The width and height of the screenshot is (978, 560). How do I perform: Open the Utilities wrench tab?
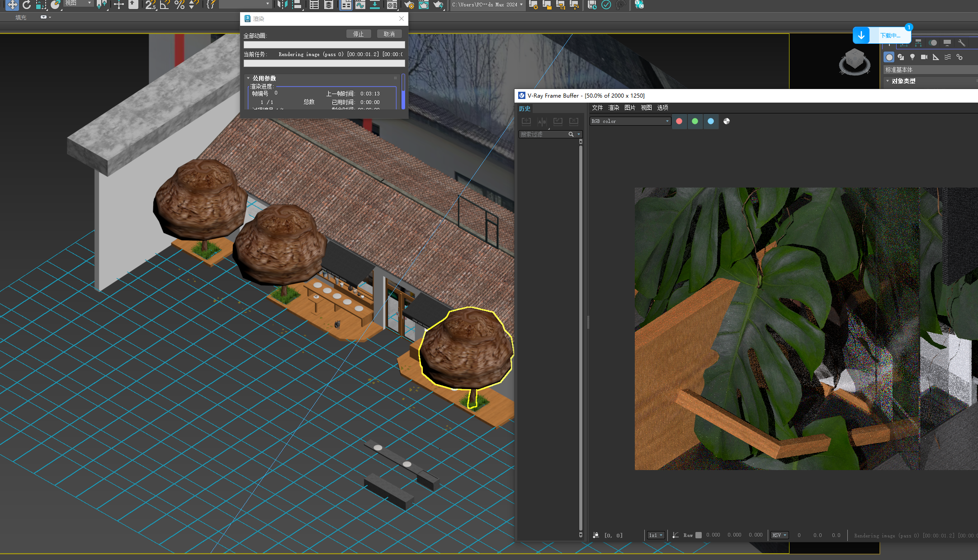tap(961, 43)
